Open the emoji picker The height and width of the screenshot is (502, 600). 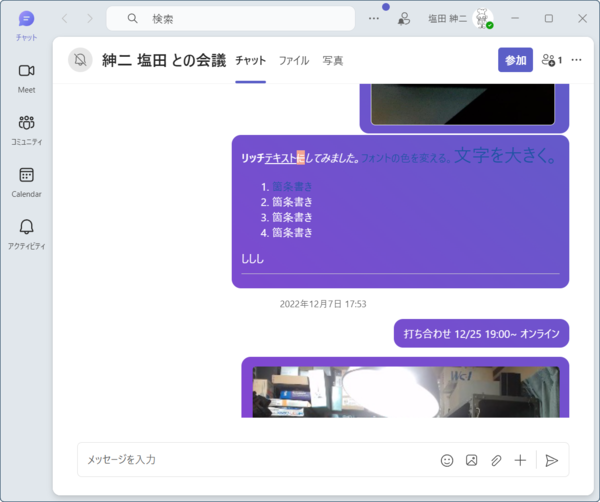447,460
